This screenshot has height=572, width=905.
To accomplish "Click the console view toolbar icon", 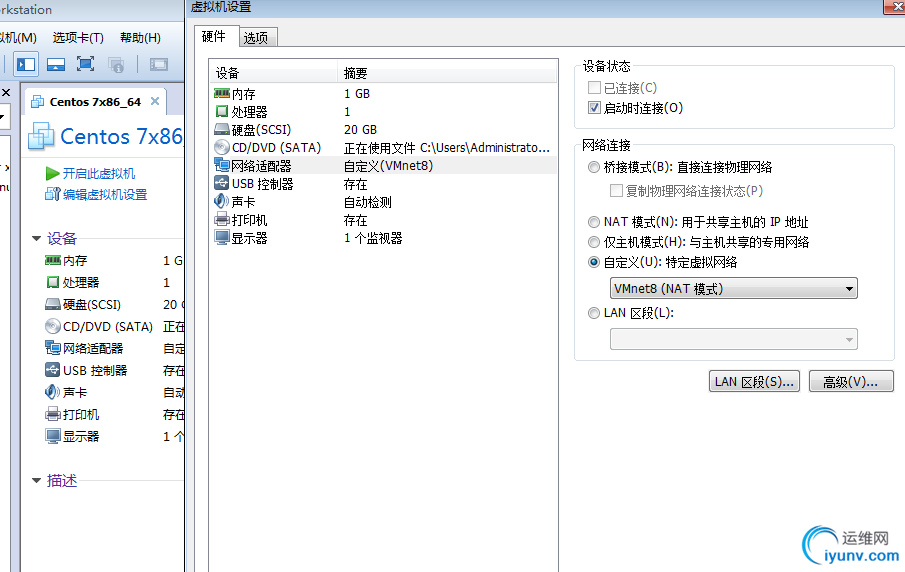I will pyautogui.click(x=159, y=64).
